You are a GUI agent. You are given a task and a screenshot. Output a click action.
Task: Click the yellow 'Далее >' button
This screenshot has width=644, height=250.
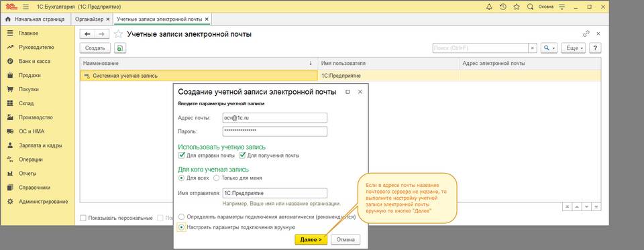click(x=311, y=239)
